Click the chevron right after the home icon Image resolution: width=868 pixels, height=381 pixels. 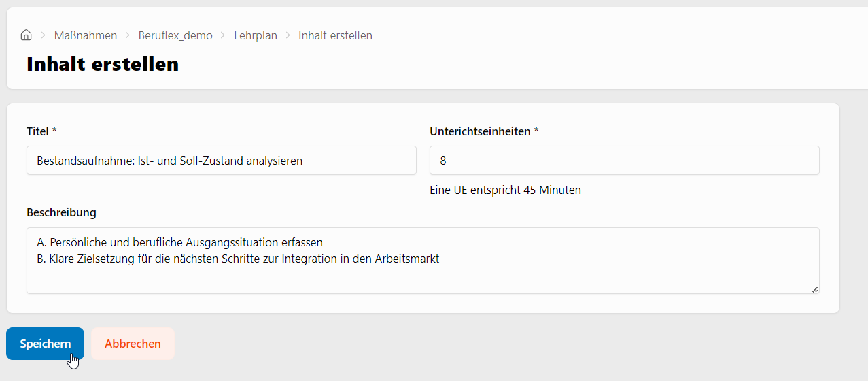[x=43, y=35]
